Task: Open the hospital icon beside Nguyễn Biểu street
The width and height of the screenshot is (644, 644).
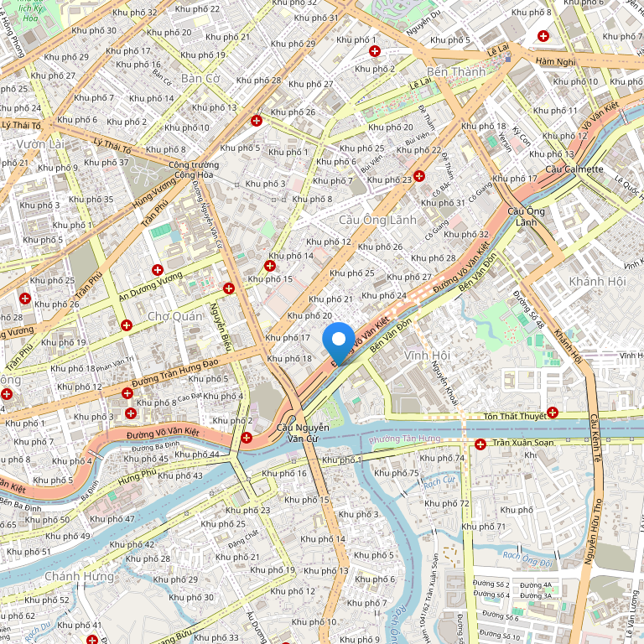Action: pos(229,288)
